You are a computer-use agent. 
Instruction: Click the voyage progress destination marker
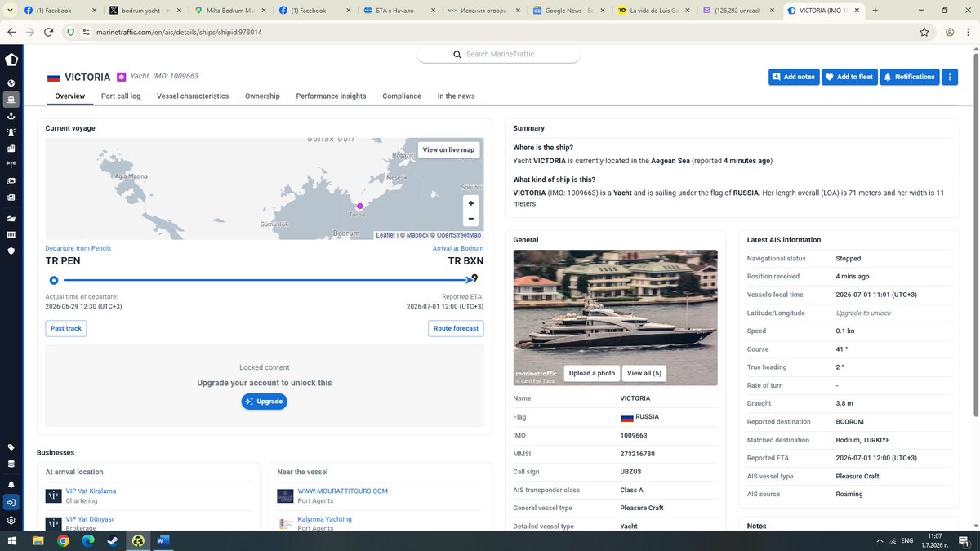point(473,279)
